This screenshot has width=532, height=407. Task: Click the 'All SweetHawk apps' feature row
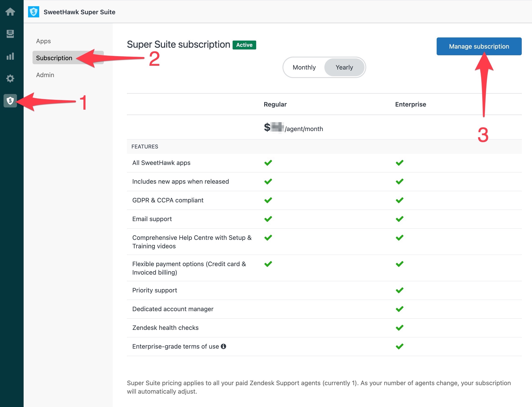[324, 163]
